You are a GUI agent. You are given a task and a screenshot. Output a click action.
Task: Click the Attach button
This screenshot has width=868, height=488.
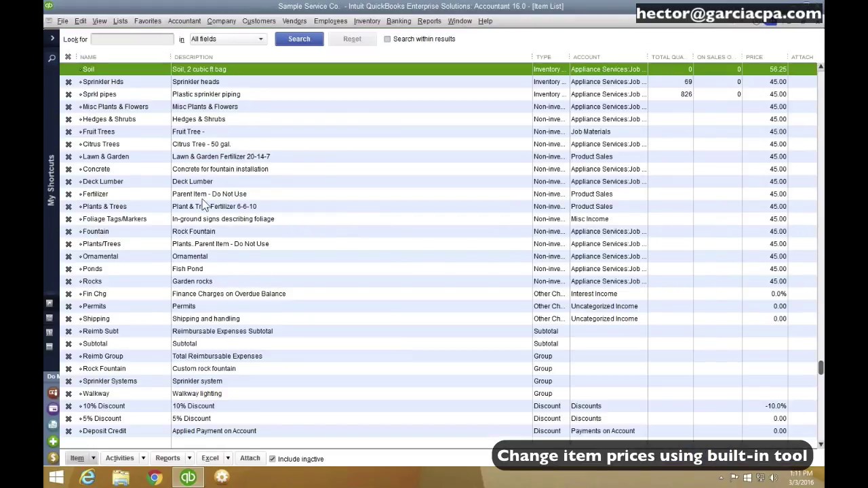click(x=250, y=458)
